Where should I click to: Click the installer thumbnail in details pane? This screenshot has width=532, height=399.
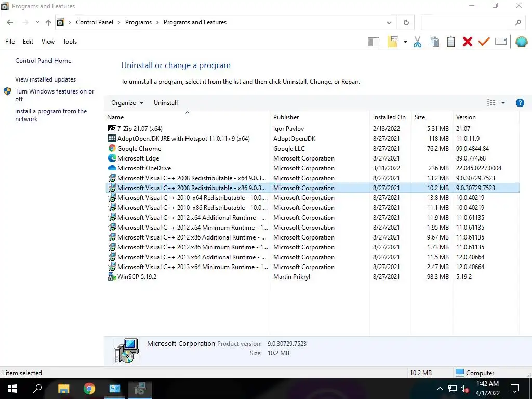click(x=126, y=351)
